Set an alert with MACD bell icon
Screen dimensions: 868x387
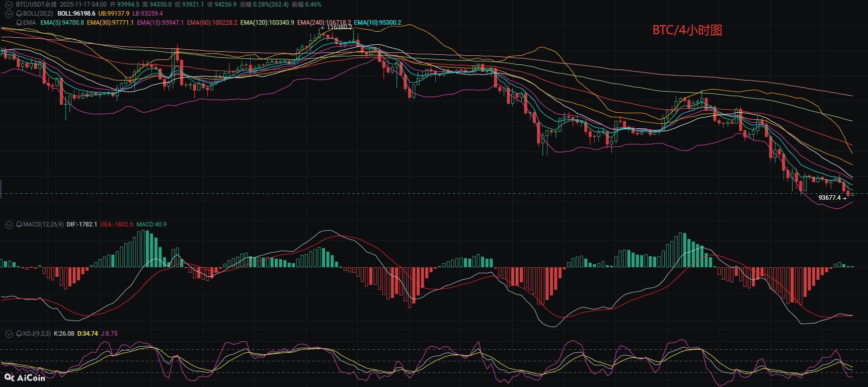[19, 224]
